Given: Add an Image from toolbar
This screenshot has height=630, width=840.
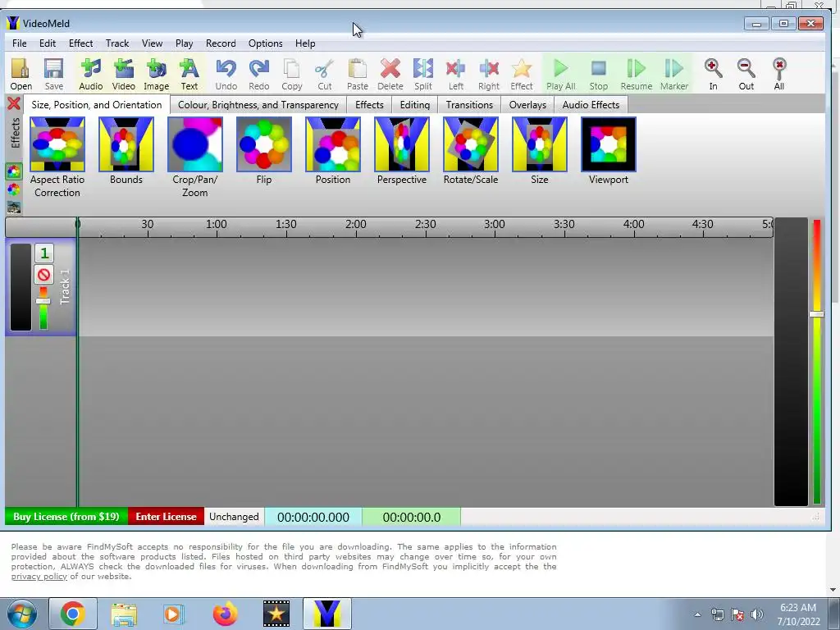Looking at the screenshot, I should [156, 74].
